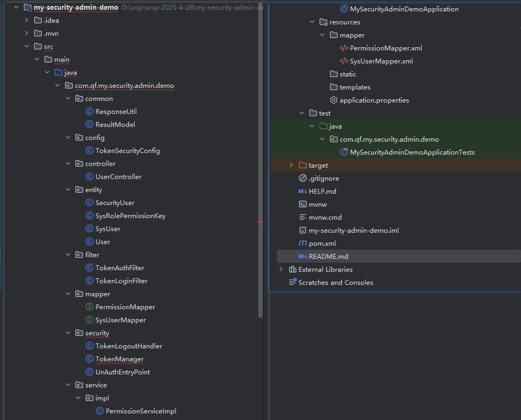Screen dimensions: 521x420
Task: Collapse the common package
Action: pos(68,98)
